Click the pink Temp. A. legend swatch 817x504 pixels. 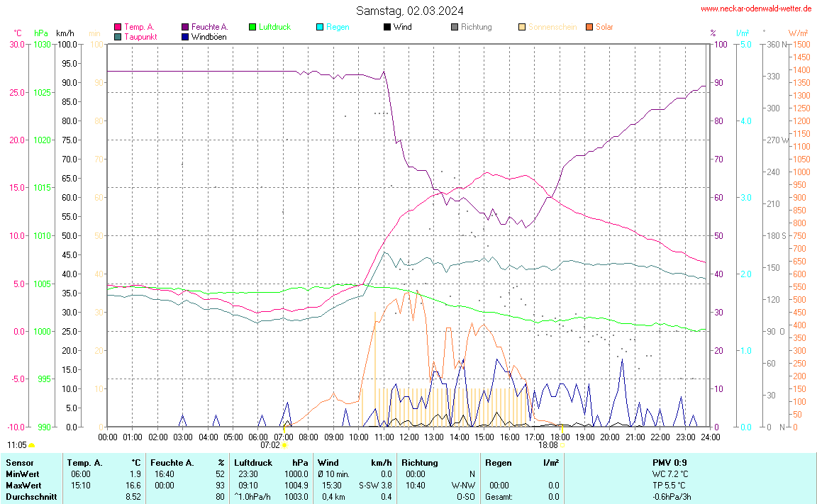(118, 27)
